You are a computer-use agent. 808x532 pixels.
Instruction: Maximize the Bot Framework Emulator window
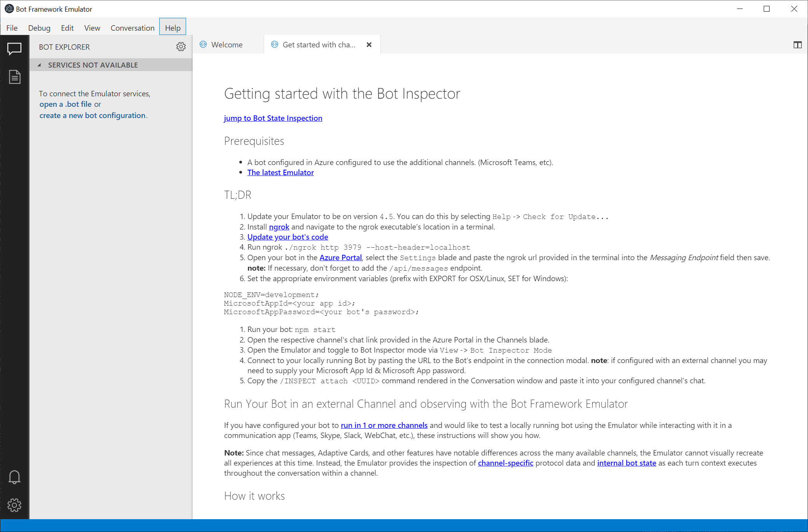coord(766,9)
